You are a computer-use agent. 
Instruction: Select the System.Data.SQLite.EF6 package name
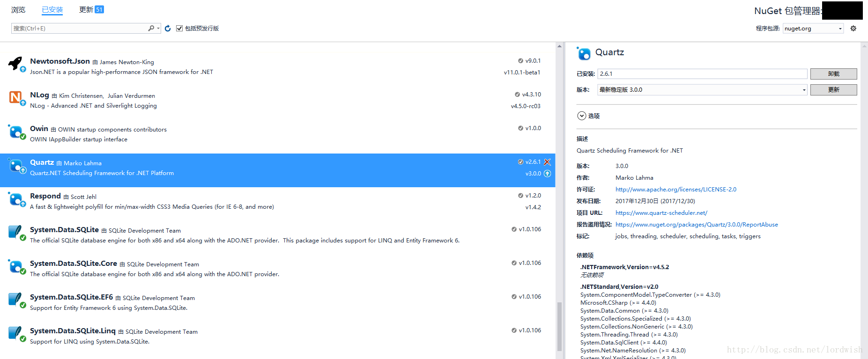point(71,297)
